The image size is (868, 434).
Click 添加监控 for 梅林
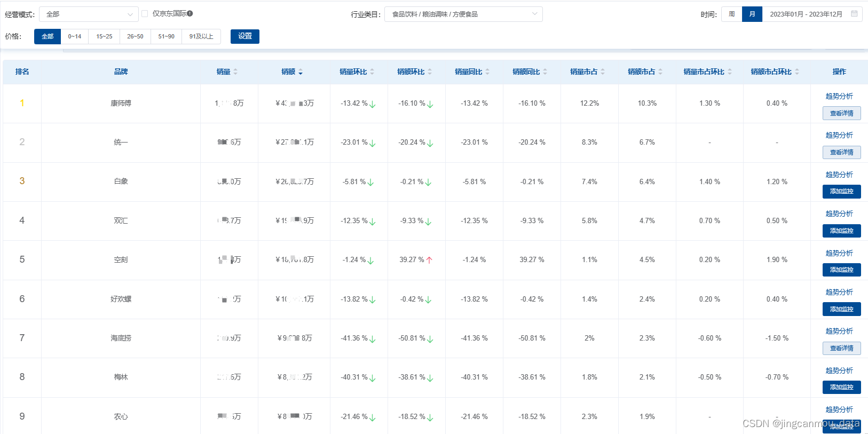click(x=842, y=387)
